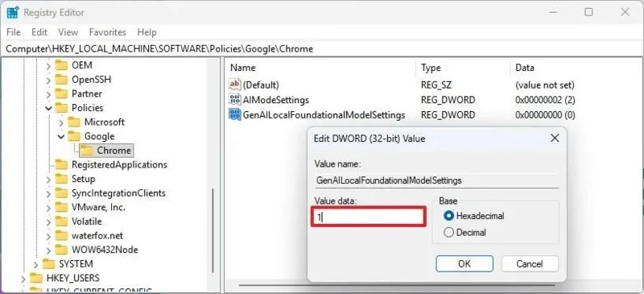The height and width of the screenshot is (294, 644).
Task: Collapse the Policies key
Action: 48,108
